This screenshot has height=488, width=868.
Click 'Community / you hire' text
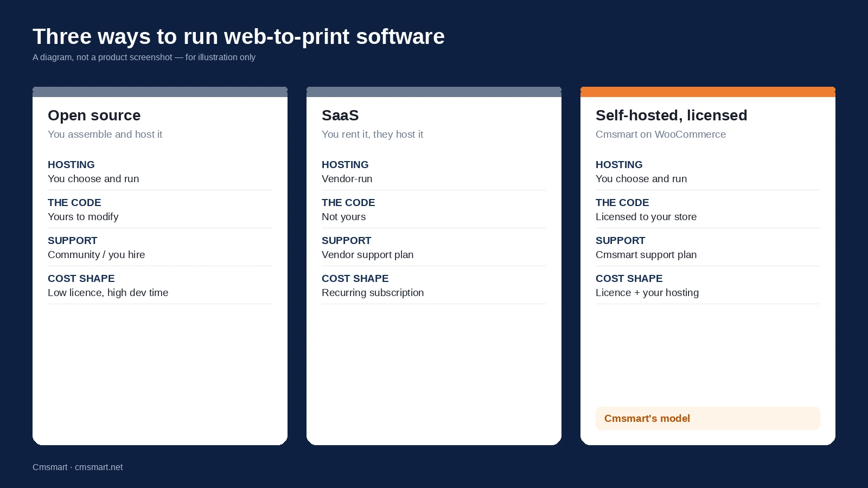tap(97, 255)
